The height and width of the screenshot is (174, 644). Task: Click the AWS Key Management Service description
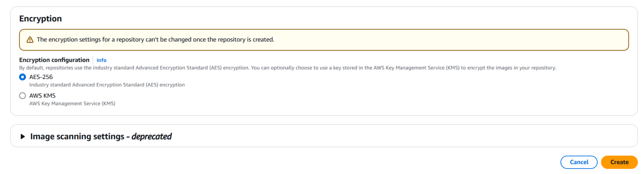pos(72,103)
